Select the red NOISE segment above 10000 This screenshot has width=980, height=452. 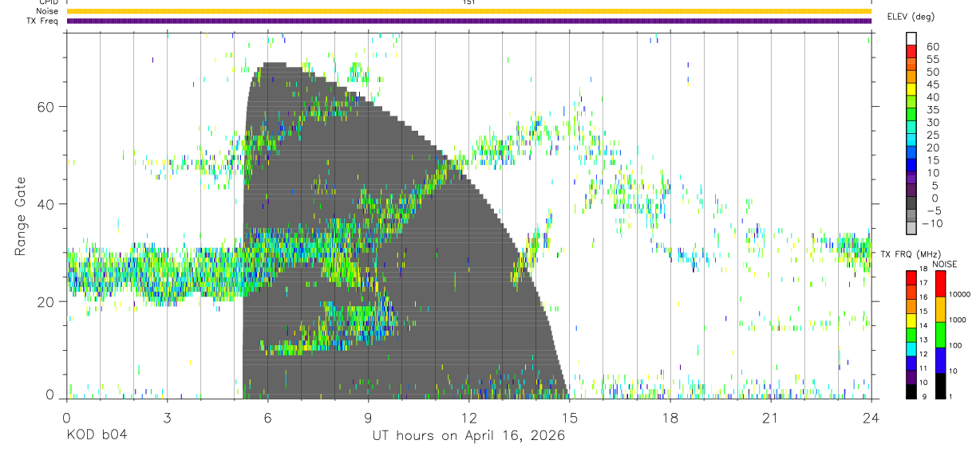939,284
